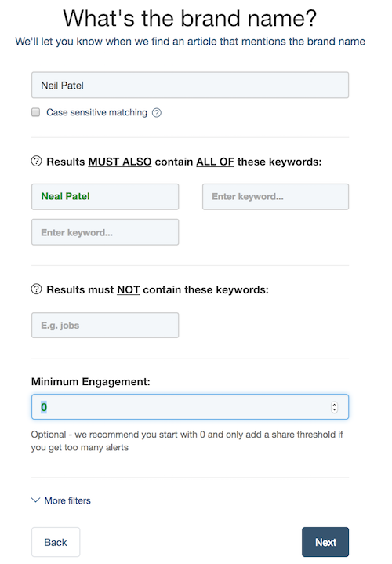
Task: Proceed with the Next button
Action: click(325, 542)
